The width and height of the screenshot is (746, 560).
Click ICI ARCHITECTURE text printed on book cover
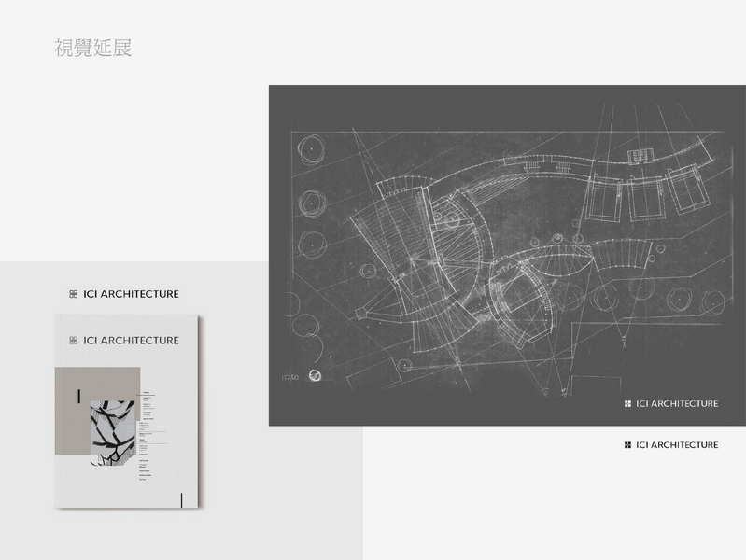(131, 341)
